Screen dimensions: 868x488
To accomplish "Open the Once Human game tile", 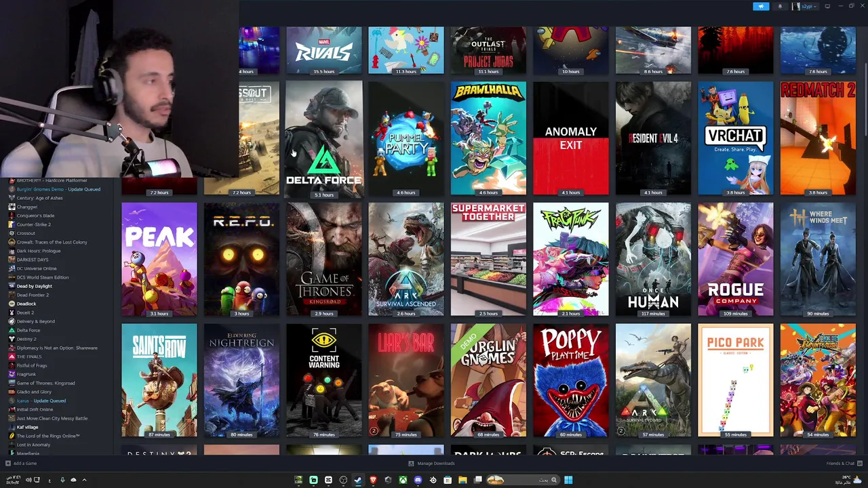I will (653, 259).
